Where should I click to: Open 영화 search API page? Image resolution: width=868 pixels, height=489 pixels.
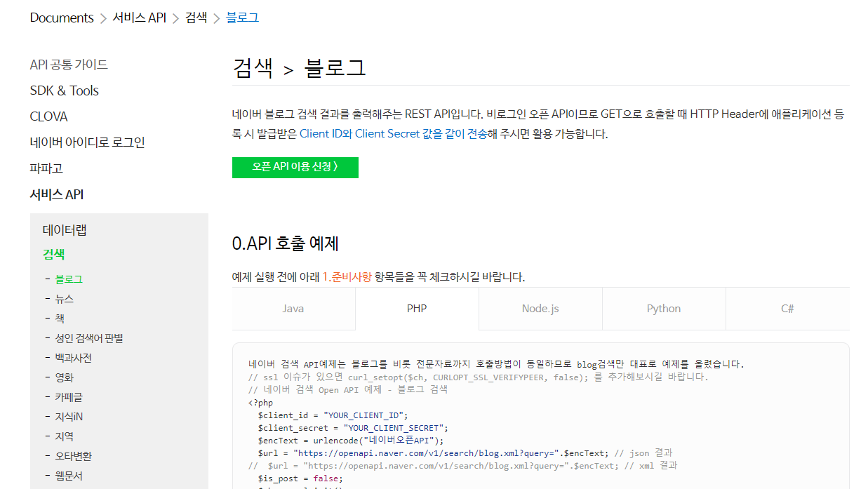(65, 377)
